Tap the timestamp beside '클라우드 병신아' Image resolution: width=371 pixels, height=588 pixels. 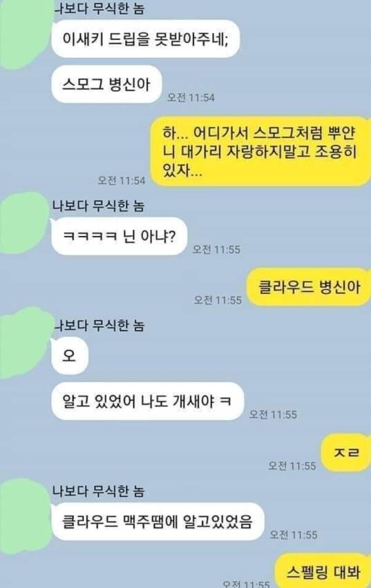click(x=218, y=300)
